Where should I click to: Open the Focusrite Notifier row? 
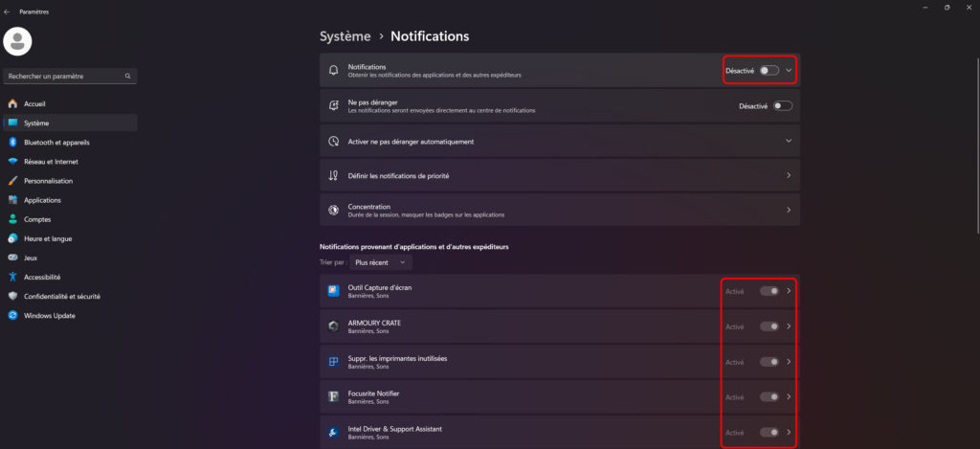click(x=559, y=397)
